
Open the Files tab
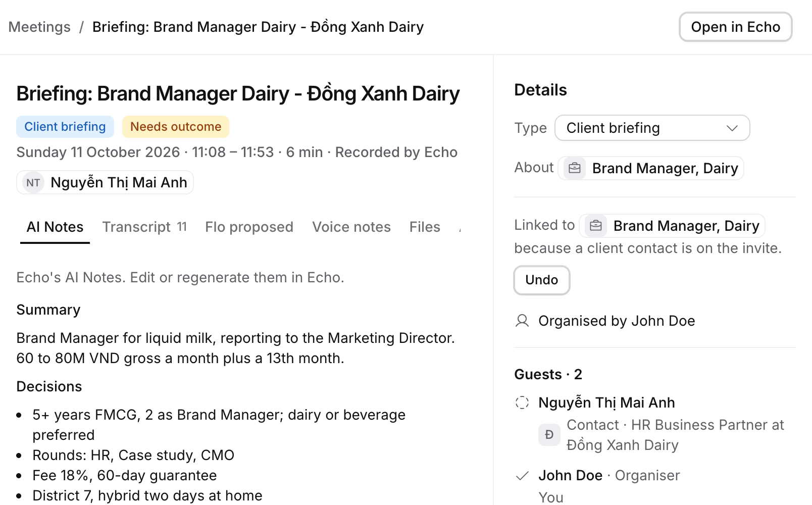(425, 227)
